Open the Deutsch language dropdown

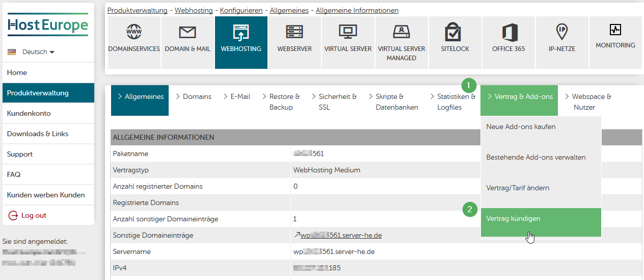(x=38, y=52)
